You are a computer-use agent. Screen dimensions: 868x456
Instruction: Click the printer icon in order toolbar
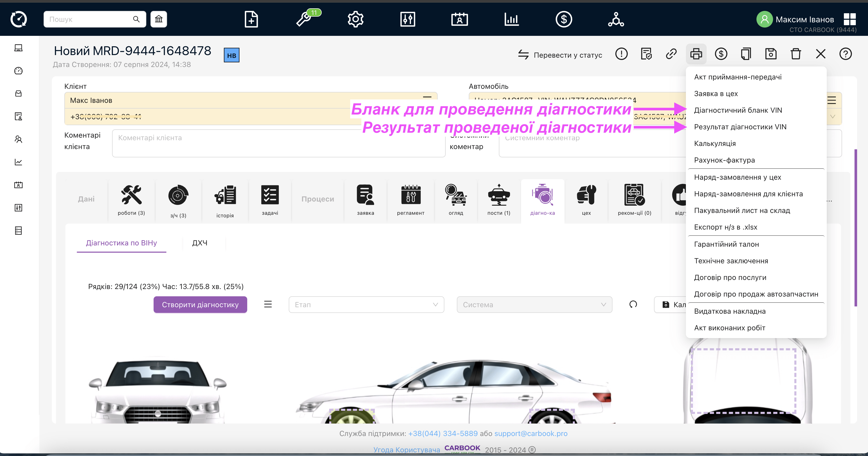coord(696,54)
